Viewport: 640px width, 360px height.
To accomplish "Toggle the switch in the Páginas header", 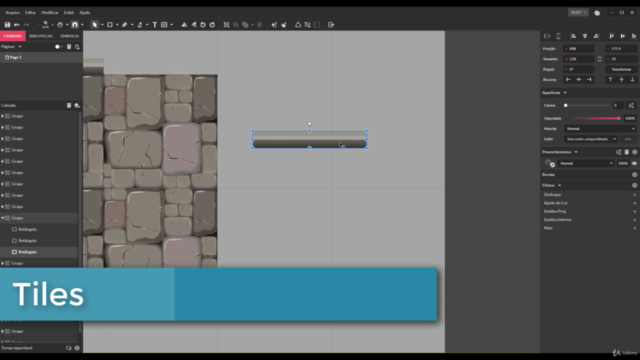I will tap(58, 47).
